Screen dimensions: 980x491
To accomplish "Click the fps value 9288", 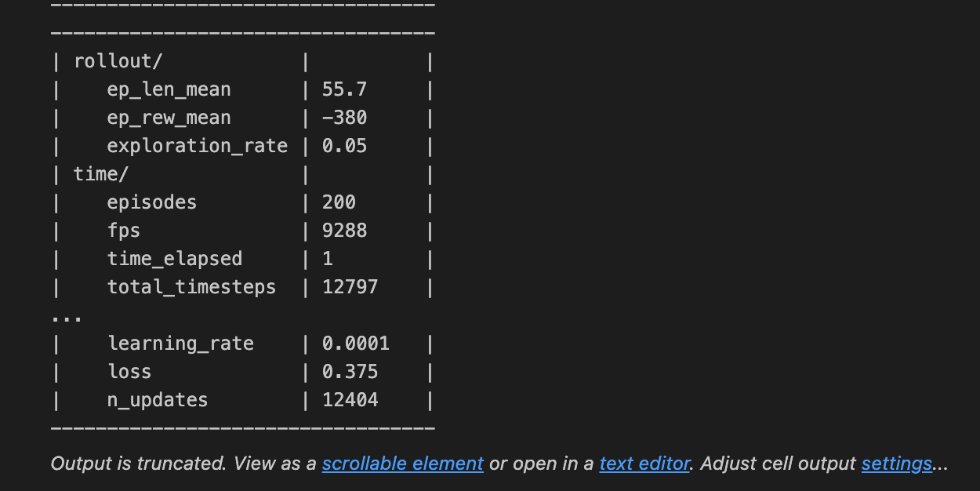I will point(344,231).
